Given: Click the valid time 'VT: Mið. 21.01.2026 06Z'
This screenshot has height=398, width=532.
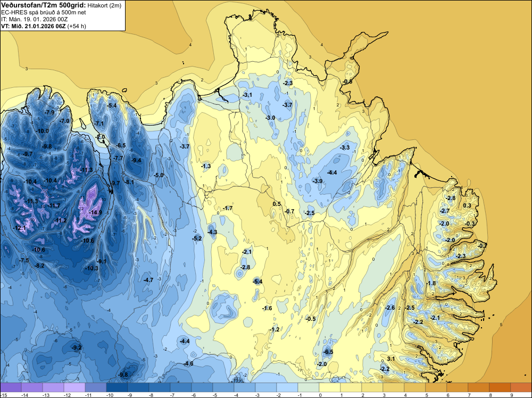Looking at the screenshot, I should pyautogui.click(x=33, y=26).
